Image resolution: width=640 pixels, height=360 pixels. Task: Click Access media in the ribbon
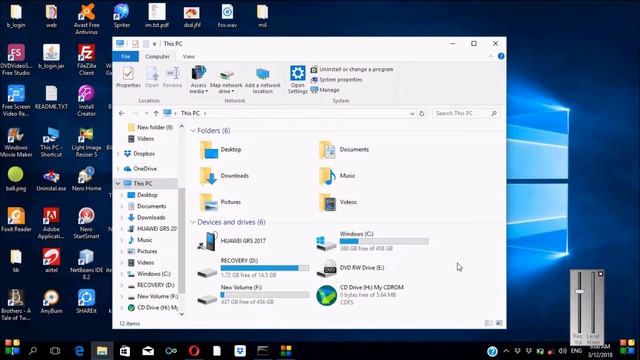point(198,80)
